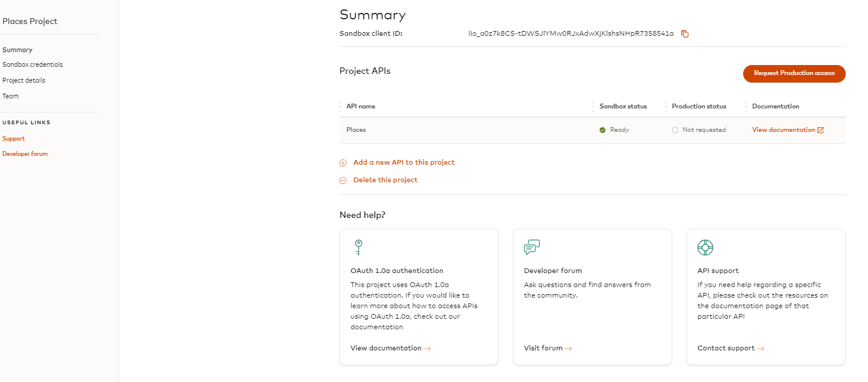Open the Support link under Useful Links
The width and height of the screenshot is (868, 382).
coord(13,139)
